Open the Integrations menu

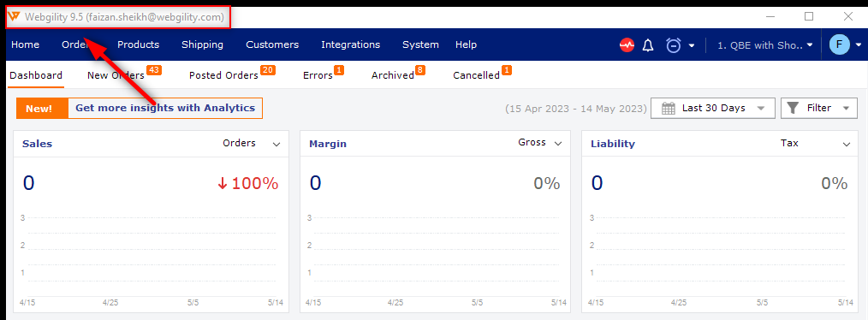(350, 44)
